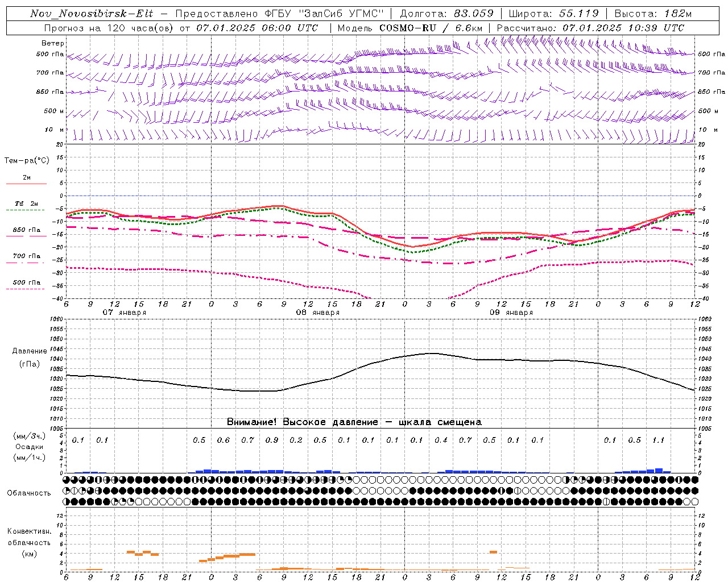The image size is (728, 582).
Task: Click the 700 гПа temperature legend entry
Action: (27, 256)
